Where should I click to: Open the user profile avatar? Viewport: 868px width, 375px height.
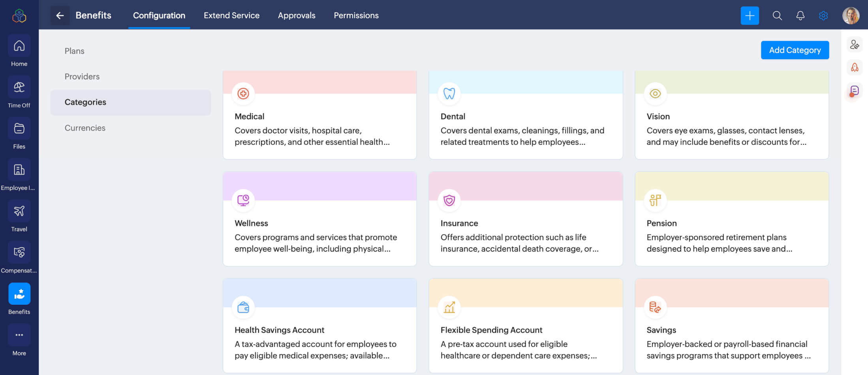[851, 15]
